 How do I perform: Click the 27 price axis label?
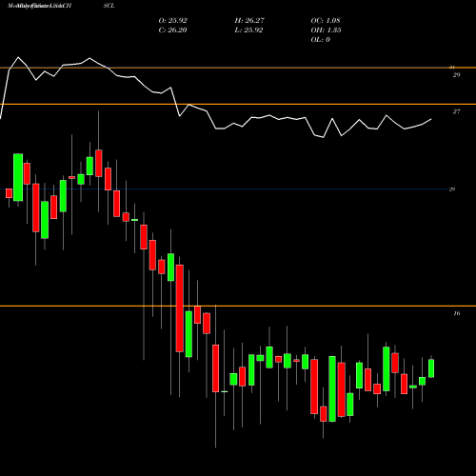[x=456, y=111]
